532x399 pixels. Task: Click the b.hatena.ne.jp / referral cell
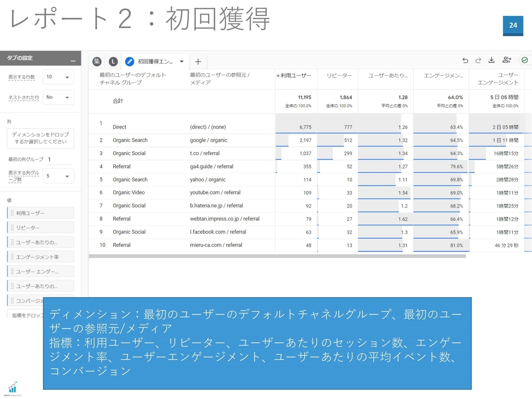[216, 206]
